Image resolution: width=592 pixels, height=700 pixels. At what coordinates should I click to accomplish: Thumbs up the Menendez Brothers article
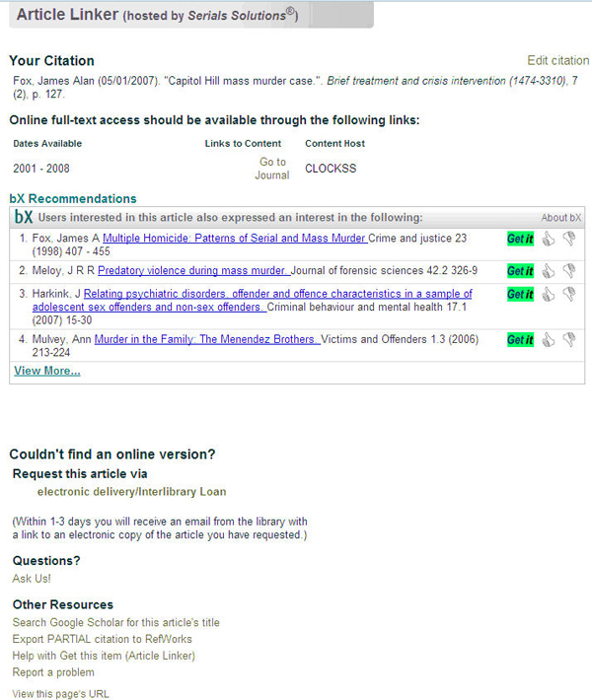point(550,340)
